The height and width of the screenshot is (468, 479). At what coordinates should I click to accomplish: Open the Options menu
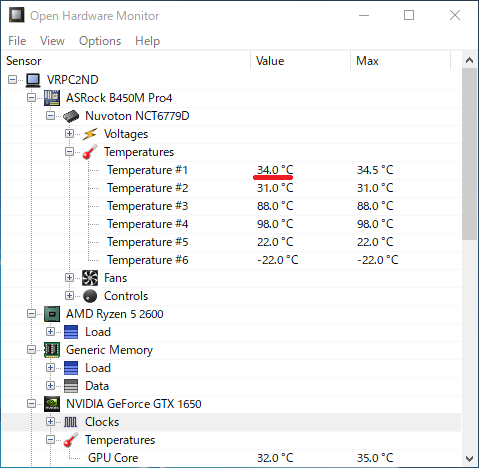[x=100, y=41]
